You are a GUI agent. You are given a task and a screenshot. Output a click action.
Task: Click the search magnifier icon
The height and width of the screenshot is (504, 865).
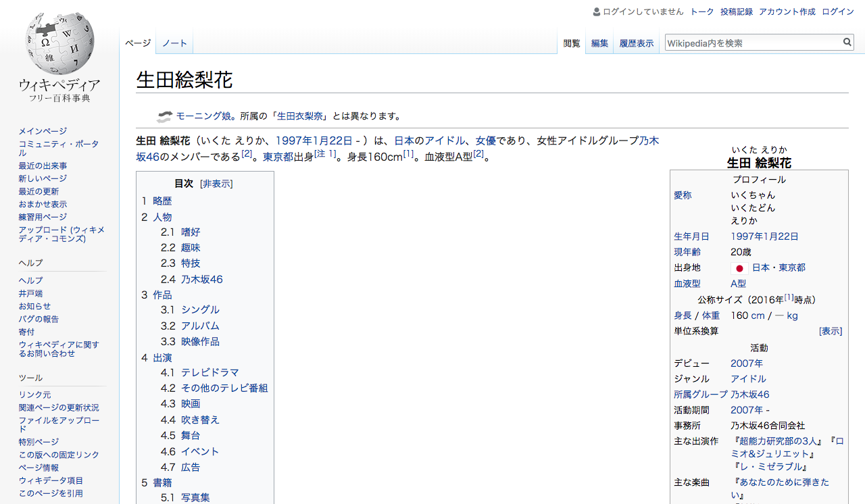click(847, 43)
